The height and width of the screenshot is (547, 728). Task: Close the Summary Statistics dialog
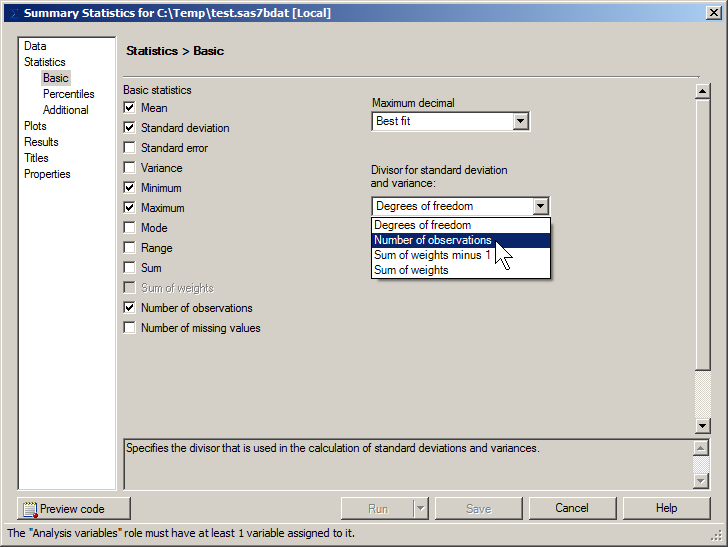(x=713, y=13)
